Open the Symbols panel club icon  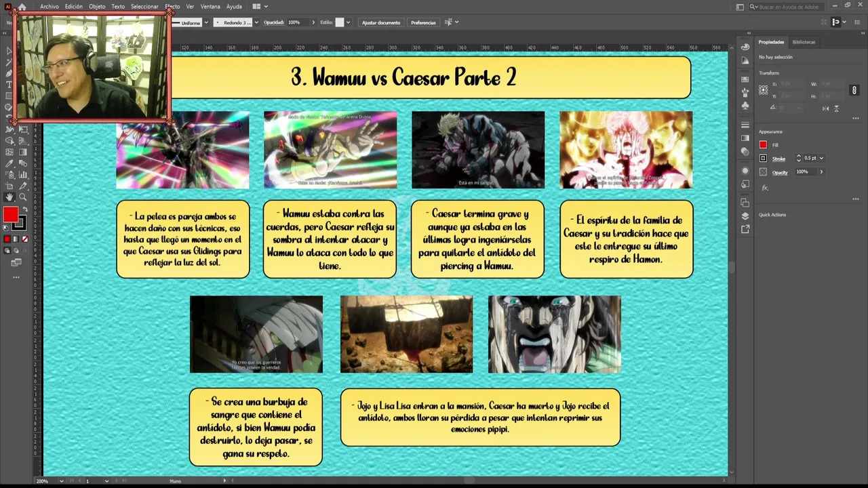click(x=745, y=106)
